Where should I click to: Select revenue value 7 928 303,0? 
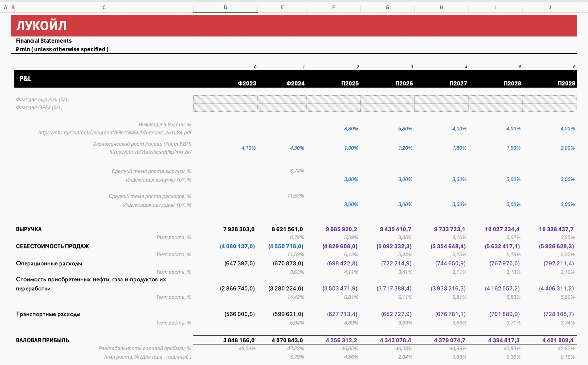coord(239,229)
